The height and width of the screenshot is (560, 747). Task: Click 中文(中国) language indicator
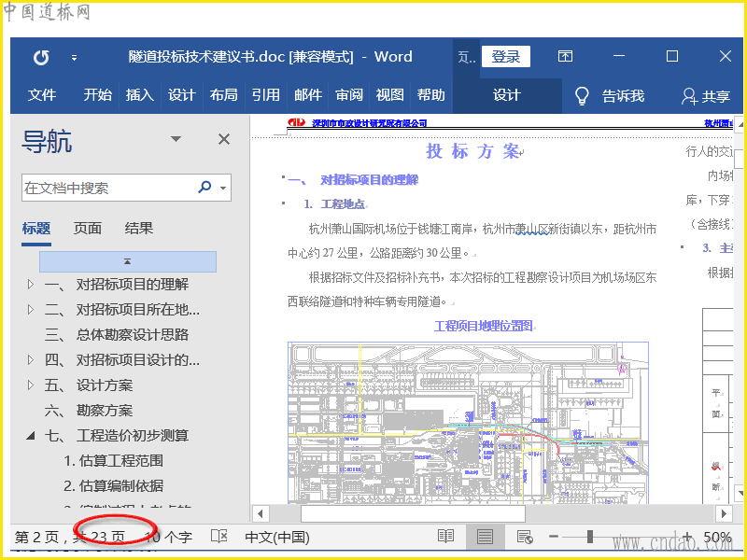click(x=277, y=538)
